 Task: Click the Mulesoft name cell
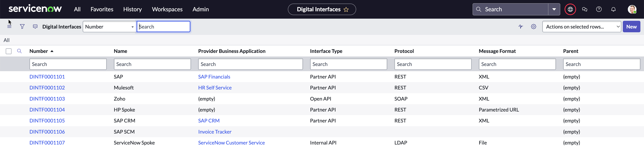pos(124,88)
